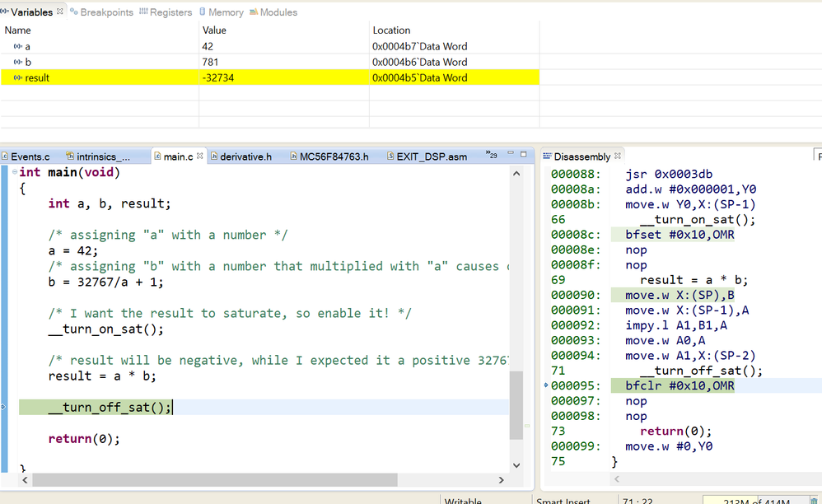Screen dimensions: 822x504
Task: Click the impy.l A1,B1,A instruction
Action: (676, 325)
